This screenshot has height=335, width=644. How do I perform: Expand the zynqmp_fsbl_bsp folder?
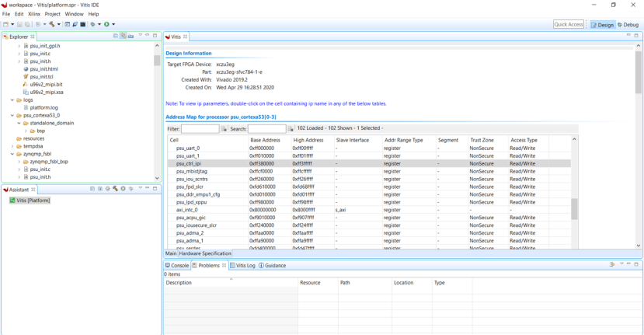pos(19,162)
